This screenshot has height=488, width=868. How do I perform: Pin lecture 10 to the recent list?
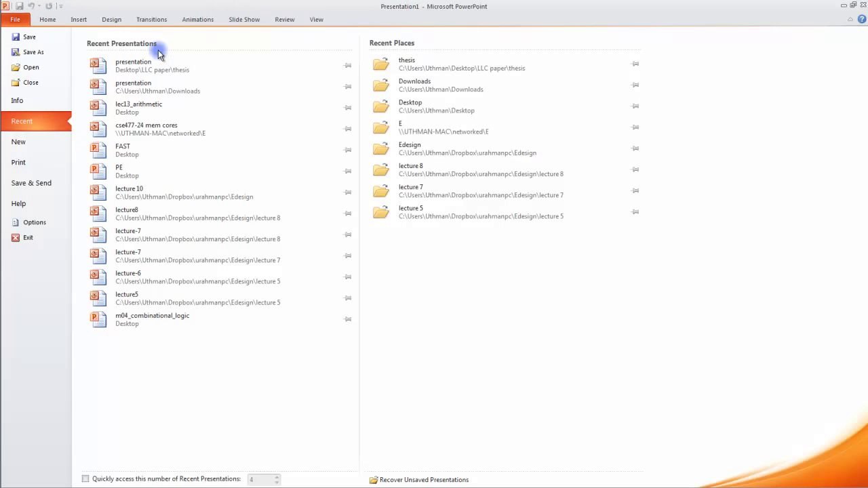tap(348, 192)
